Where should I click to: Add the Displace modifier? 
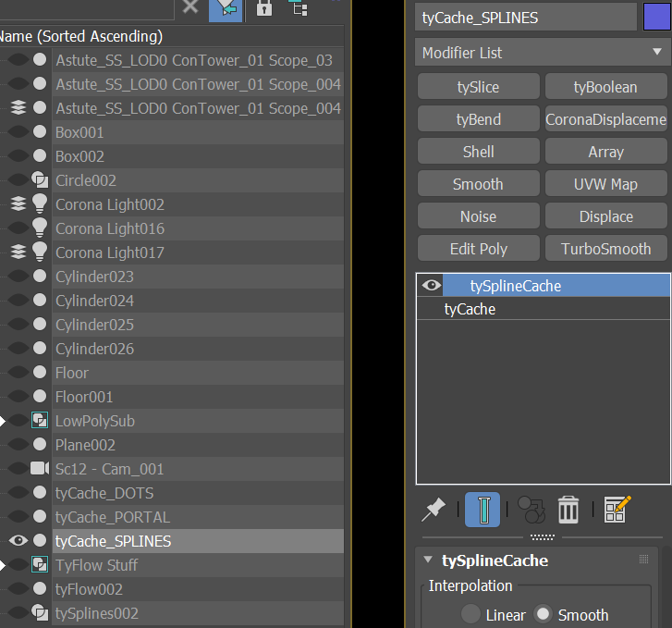(605, 216)
